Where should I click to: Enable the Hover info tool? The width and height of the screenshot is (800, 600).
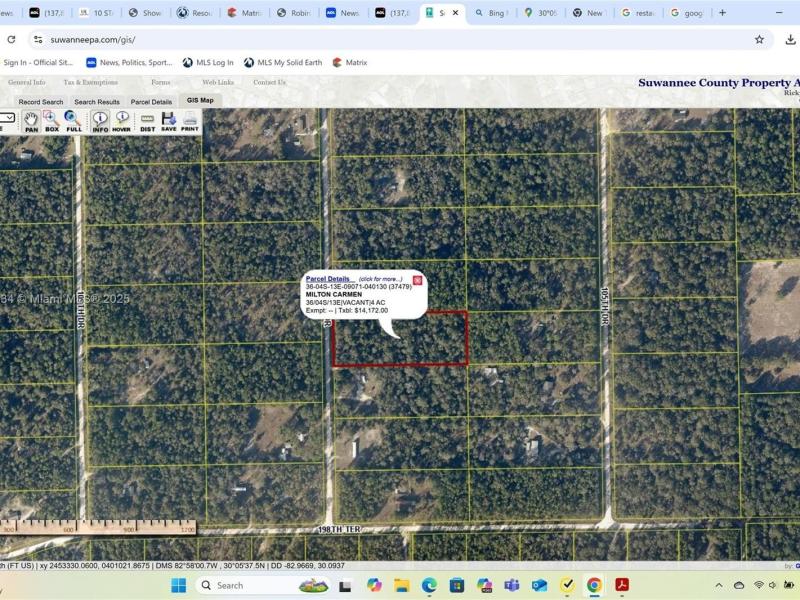click(121, 121)
